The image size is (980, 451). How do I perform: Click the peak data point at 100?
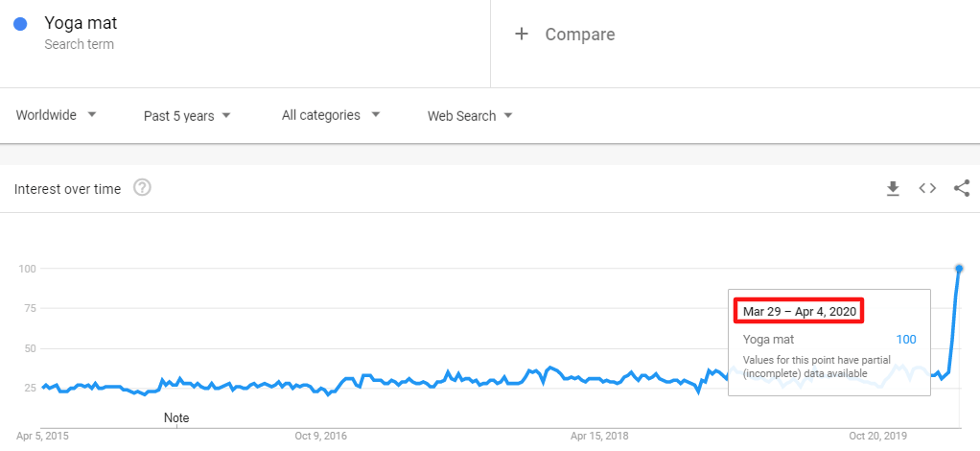(959, 268)
